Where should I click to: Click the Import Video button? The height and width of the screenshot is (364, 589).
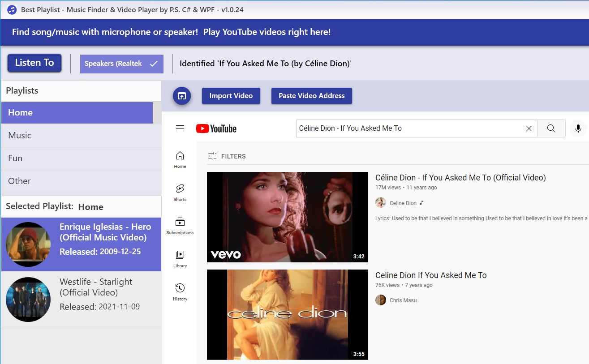pos(231,95)
